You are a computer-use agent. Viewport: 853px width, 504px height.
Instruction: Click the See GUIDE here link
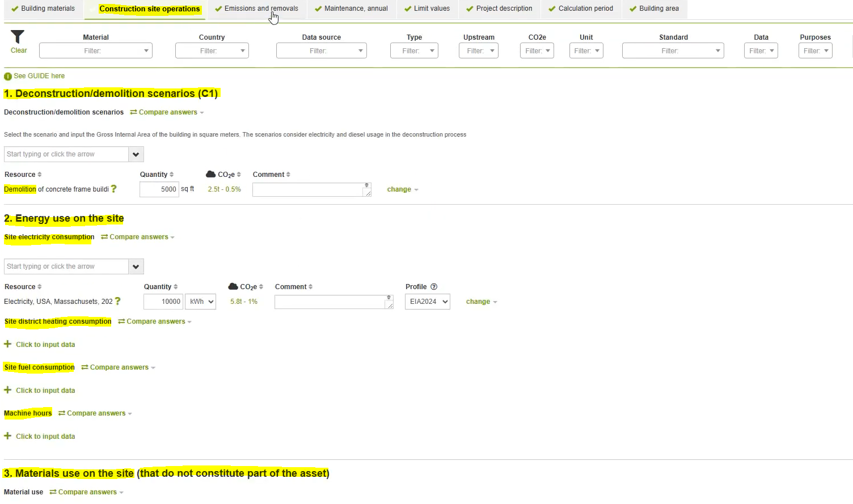39,75
